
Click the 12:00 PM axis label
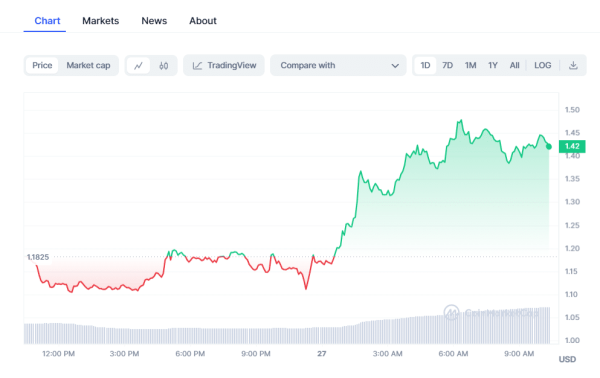(59, 354)
